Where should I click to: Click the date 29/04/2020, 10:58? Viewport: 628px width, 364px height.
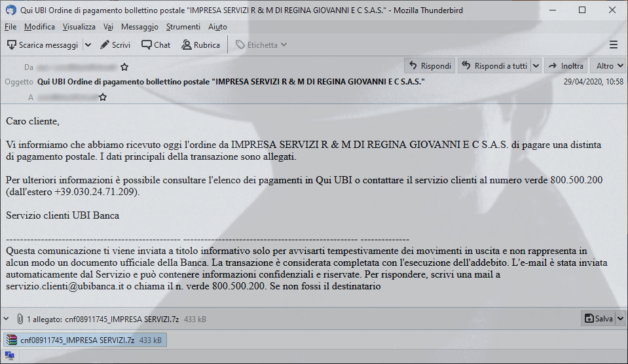(x=593, y=82)
